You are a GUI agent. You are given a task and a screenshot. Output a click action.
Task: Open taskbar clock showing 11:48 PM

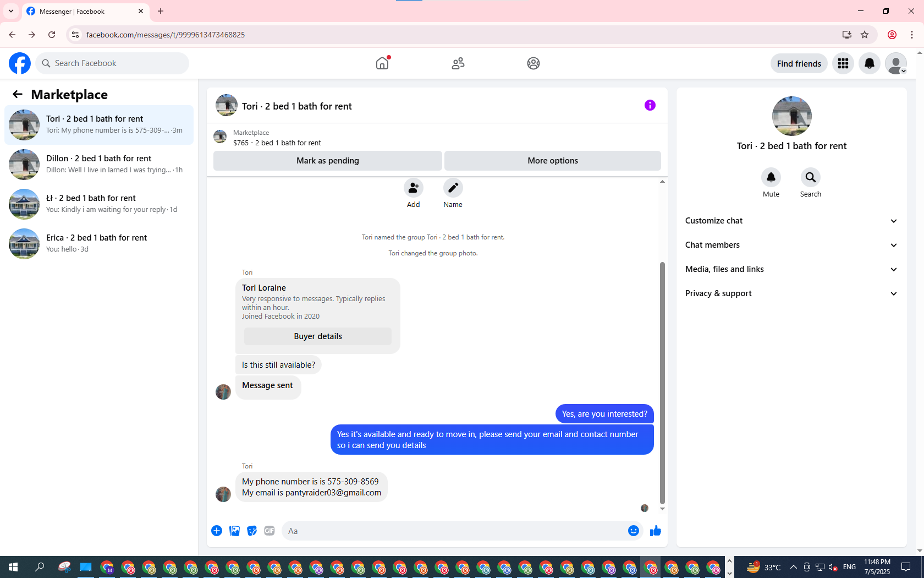[877, 567]
